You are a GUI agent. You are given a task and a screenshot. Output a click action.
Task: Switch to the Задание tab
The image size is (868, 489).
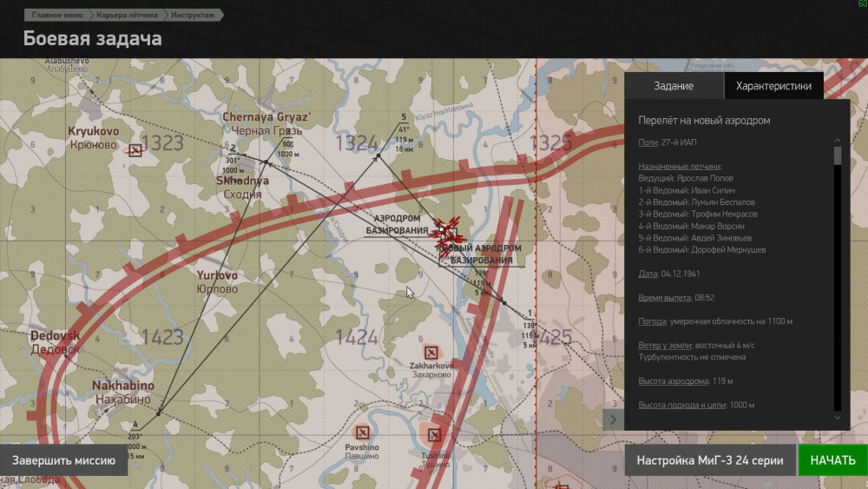point(674,86)
